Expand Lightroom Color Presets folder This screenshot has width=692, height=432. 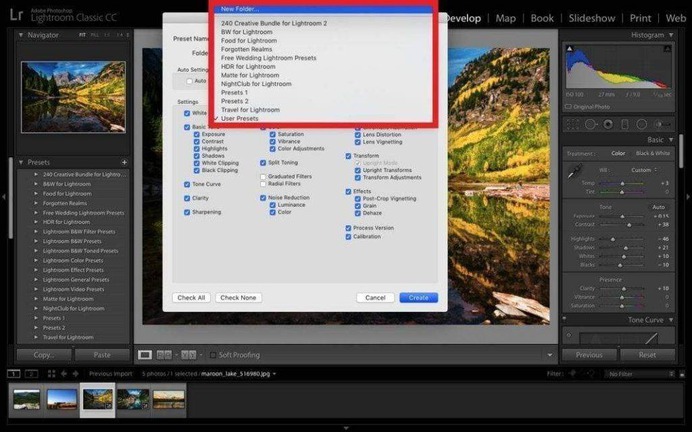(36, 260)
